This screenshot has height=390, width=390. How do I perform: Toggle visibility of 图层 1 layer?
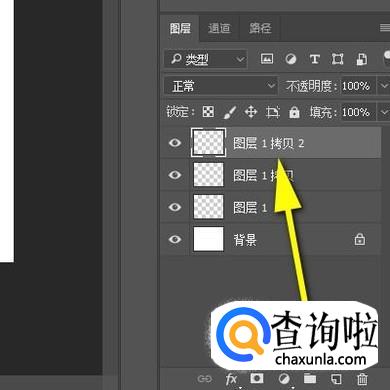click(x=175, y=207)
